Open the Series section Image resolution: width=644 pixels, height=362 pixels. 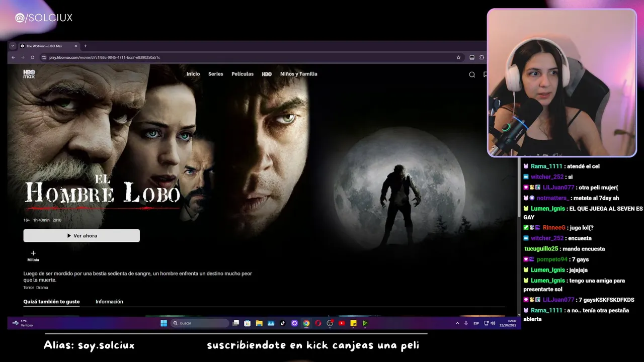click(x=215, y=74)
